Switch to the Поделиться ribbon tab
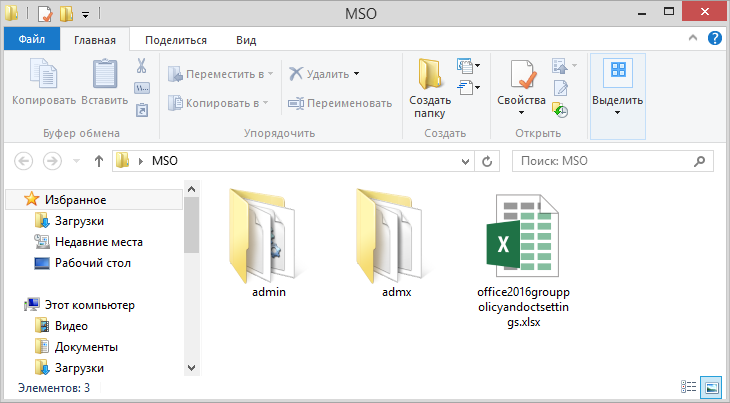 point(176,40)
